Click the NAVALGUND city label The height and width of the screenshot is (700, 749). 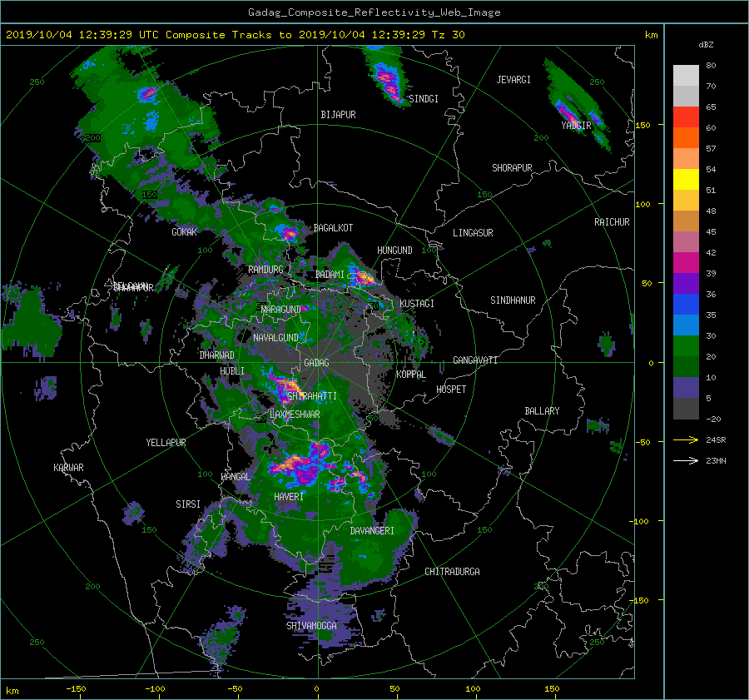(275, 338)
